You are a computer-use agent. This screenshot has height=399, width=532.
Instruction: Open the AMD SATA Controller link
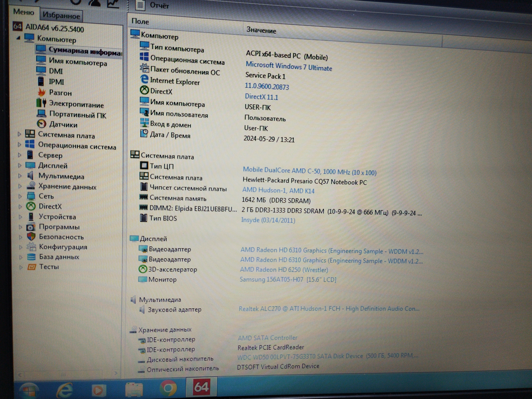click(267, 338)
